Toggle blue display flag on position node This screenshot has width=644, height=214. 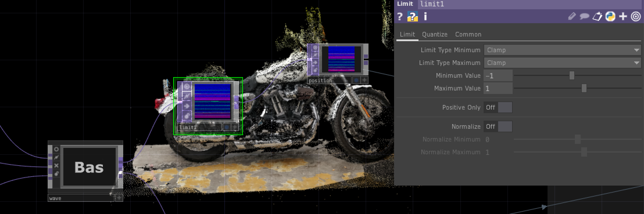(x=356, y=80)
